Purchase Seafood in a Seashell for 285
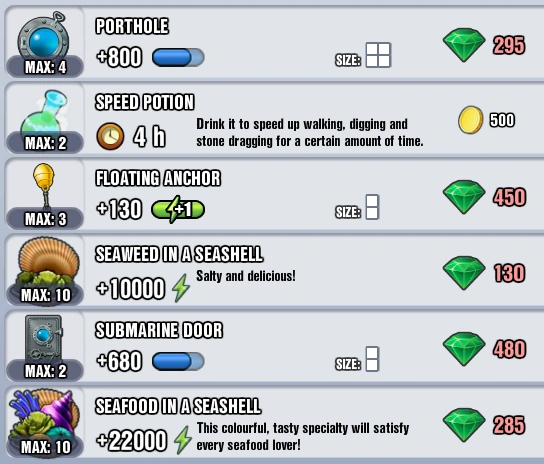Screen dimensions: 544x464 pos(484,425)
